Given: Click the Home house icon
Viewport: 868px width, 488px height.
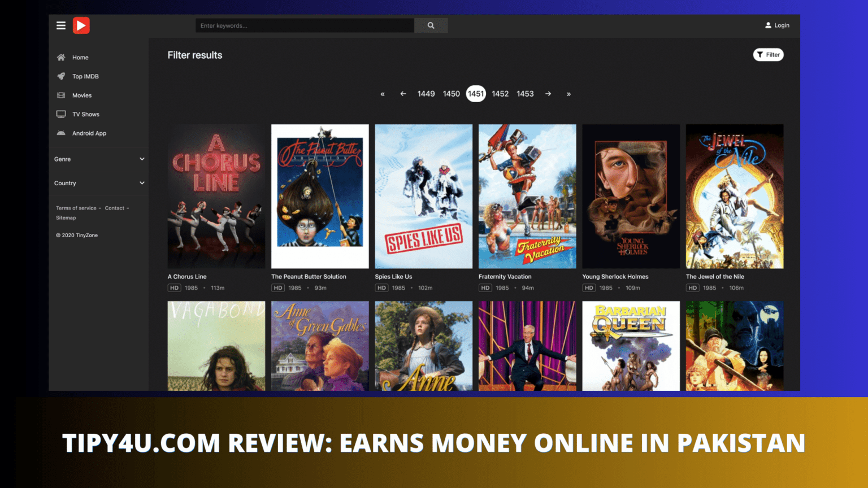Looking at the screenshot, I should [x=61, y=58].
